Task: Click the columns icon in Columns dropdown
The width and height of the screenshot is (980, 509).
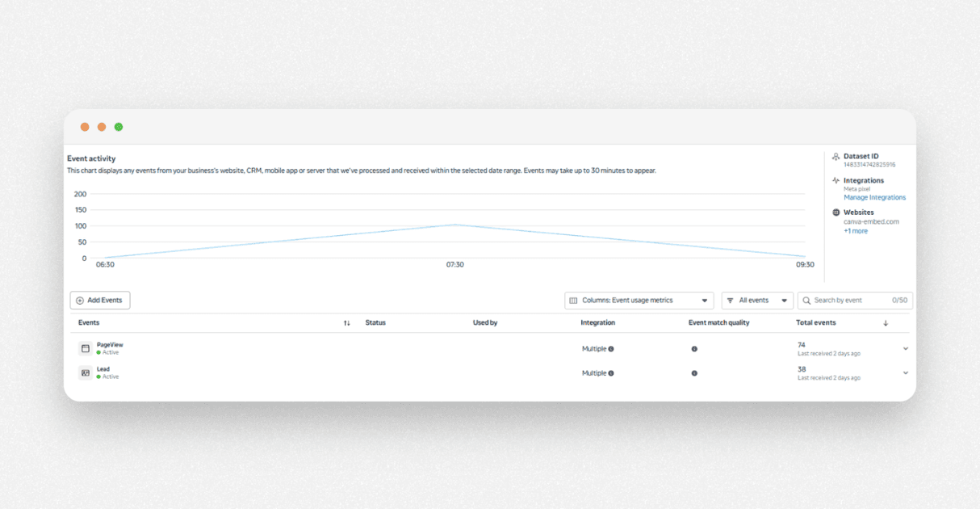Action: coord(573,301)
